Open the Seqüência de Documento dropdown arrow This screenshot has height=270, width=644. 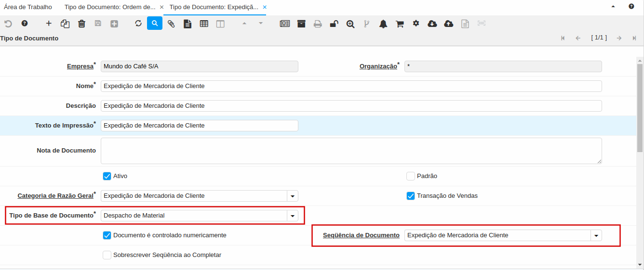point(596,235)
